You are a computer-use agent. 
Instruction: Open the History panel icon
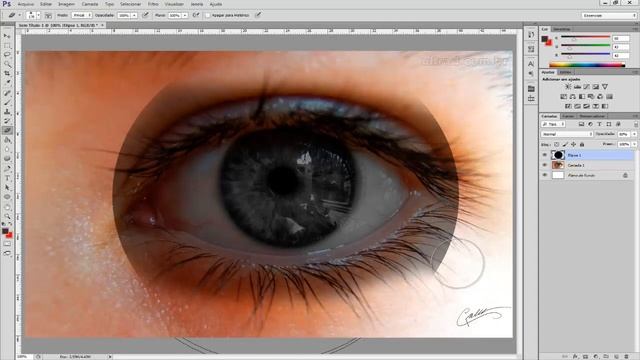pyautogui.click(x=531, y=35)
